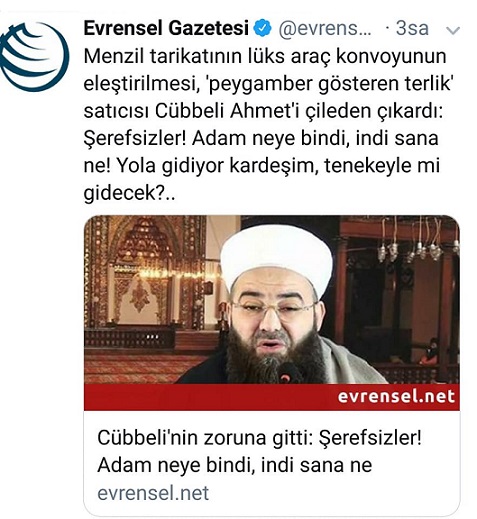Click the evrensel.net watermark on red banner

pyautogui.click(x=396, y=397)
